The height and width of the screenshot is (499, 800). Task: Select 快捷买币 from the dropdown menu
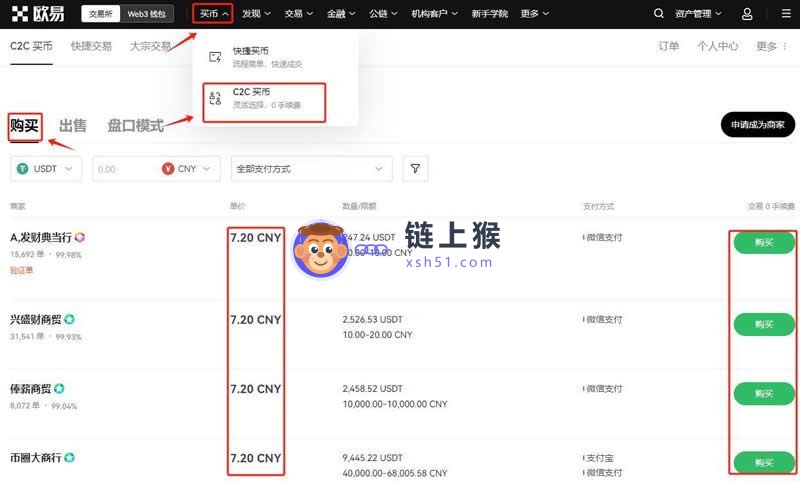click(x=267, y=57)
